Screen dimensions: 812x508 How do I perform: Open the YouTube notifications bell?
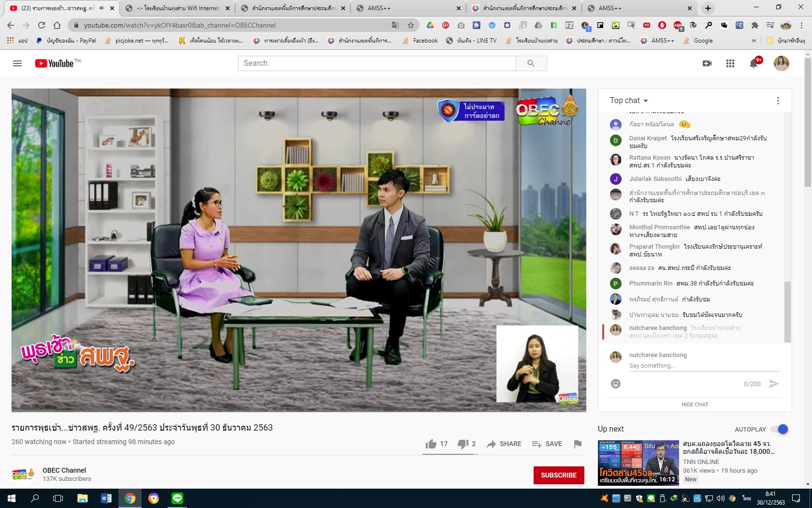(754, 63)
